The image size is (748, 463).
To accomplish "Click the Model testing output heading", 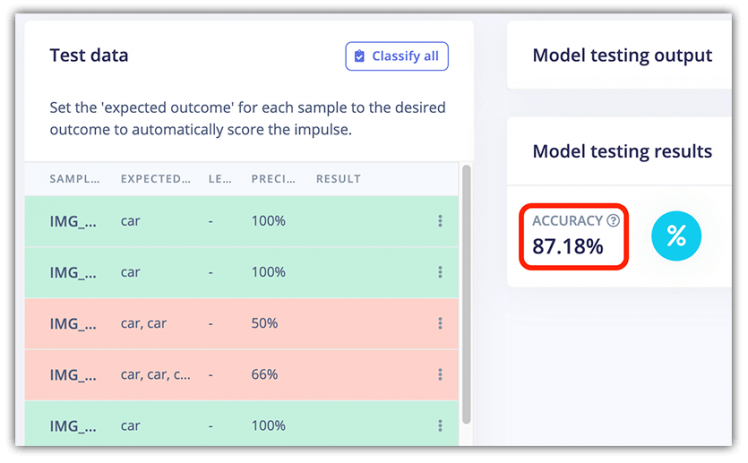I will click(x=622, y=55).
